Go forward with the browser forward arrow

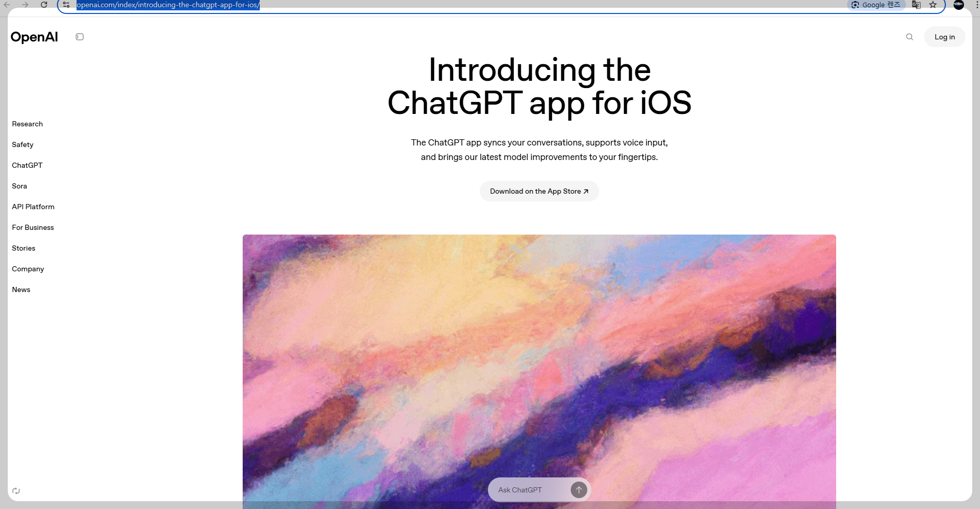click(25, 5)
